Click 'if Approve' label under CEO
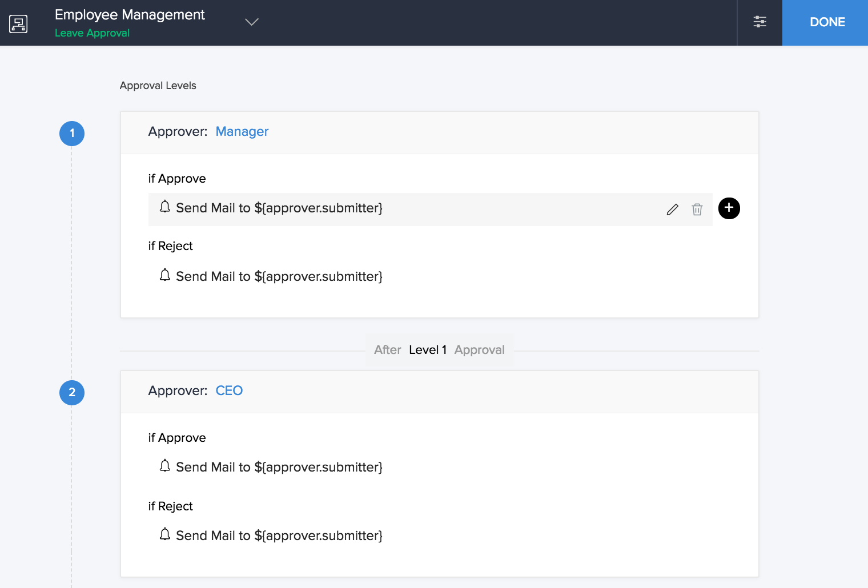The image size is (868, 588). pos(177,438)
